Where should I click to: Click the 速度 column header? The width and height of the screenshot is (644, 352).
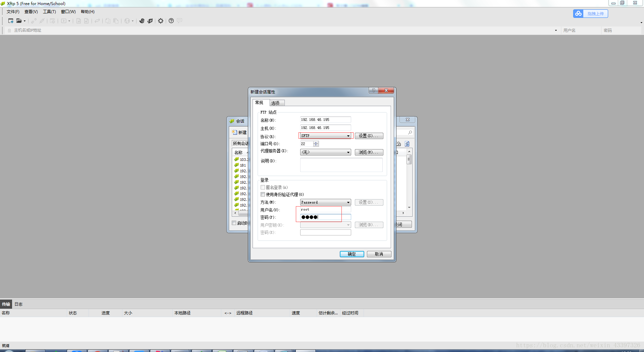click(303, 313)
